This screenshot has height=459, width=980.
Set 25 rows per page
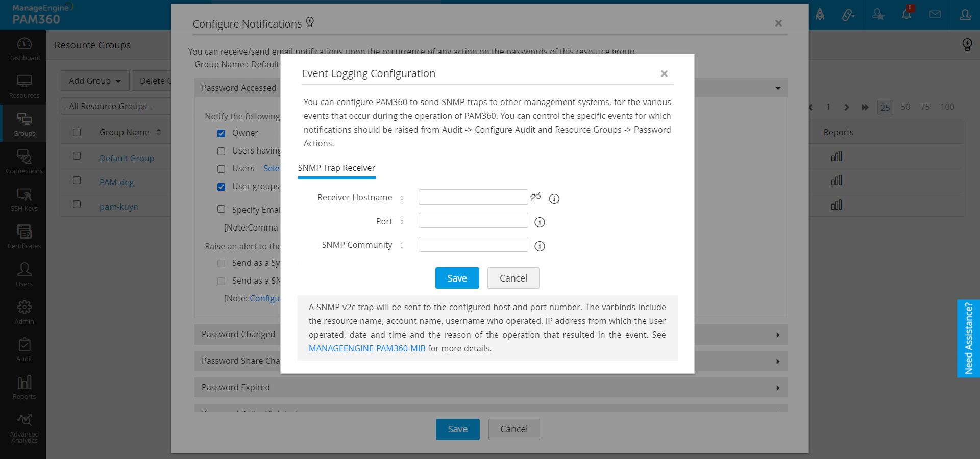coord(885,108)
